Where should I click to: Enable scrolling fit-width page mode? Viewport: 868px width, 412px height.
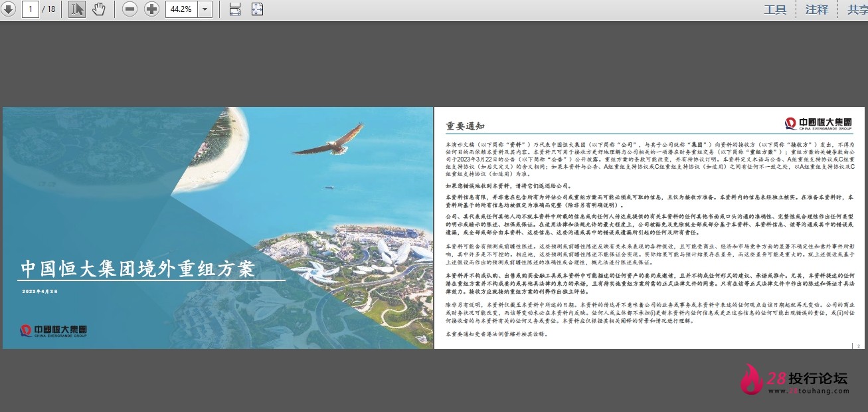(235, 9)
